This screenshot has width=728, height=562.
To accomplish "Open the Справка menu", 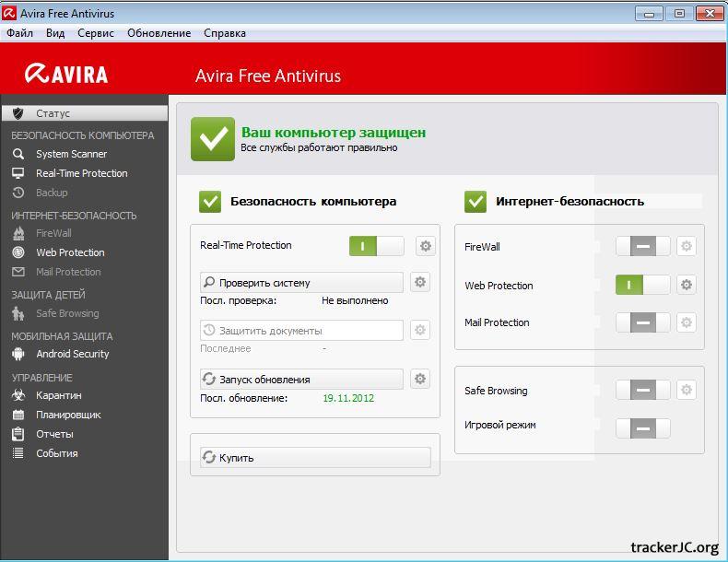I will tap(225, 32).
